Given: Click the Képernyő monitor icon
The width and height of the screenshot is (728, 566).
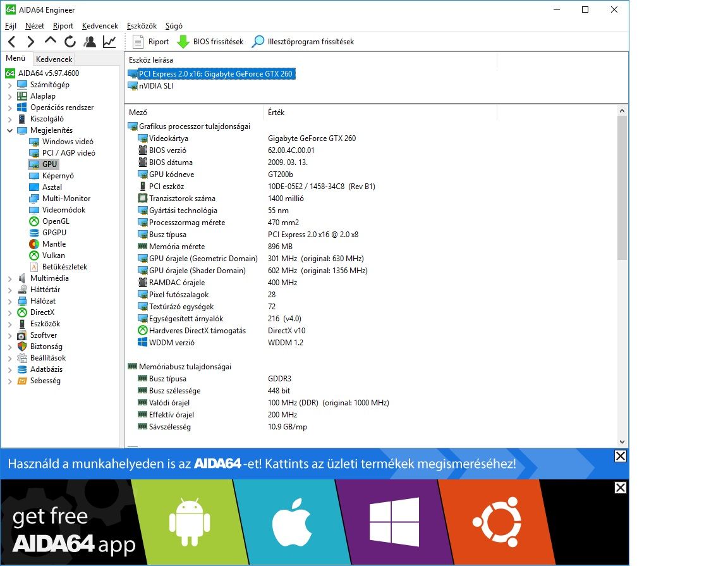Looking at the screenshot, I should [x=34, y=176].
